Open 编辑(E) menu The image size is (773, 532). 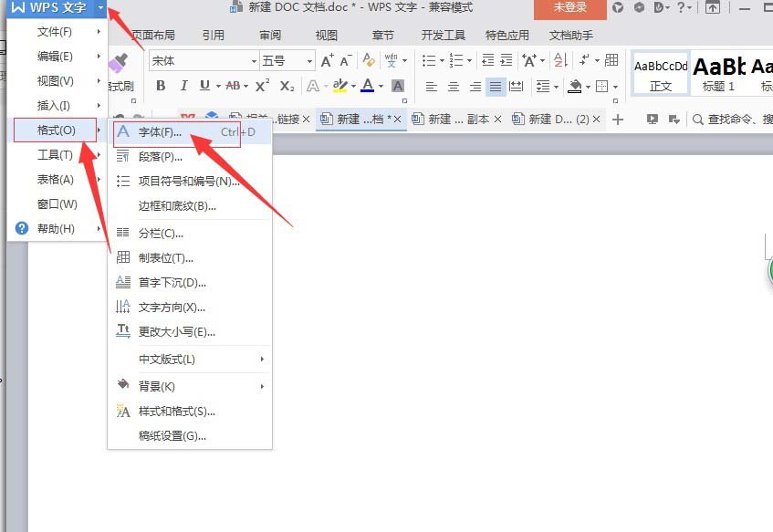(x=57, y=57)
